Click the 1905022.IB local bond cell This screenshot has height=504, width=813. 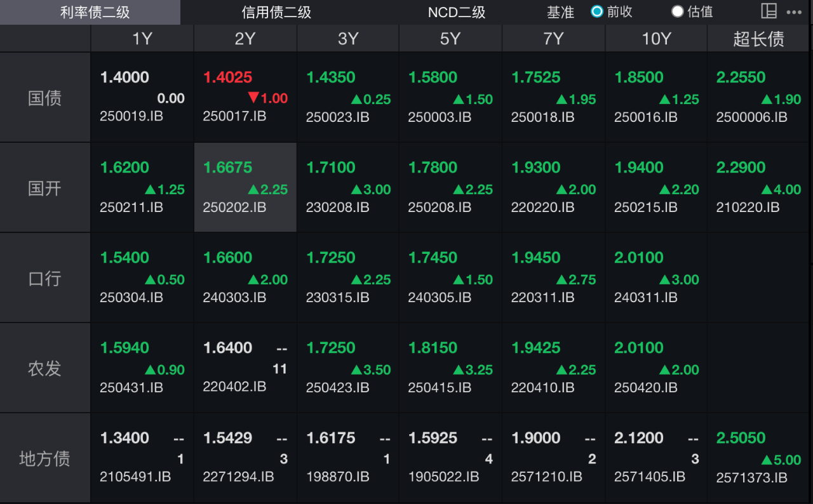pyautogui.click(x=450, y=458)
